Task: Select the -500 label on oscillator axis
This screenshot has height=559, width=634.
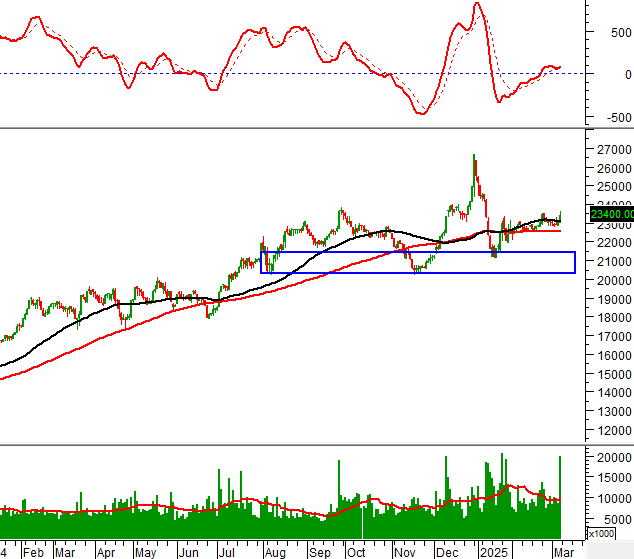Action: click(619, 118)
